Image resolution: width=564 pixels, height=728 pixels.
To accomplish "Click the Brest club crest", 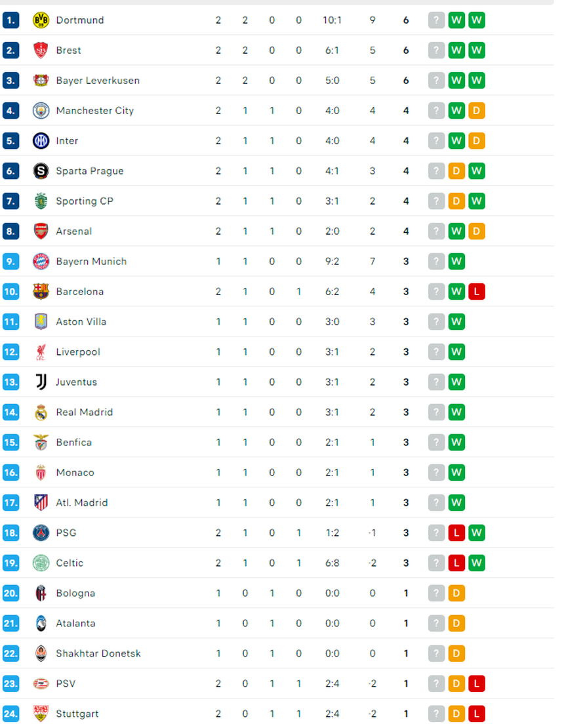I will click(x=41, y=50).
